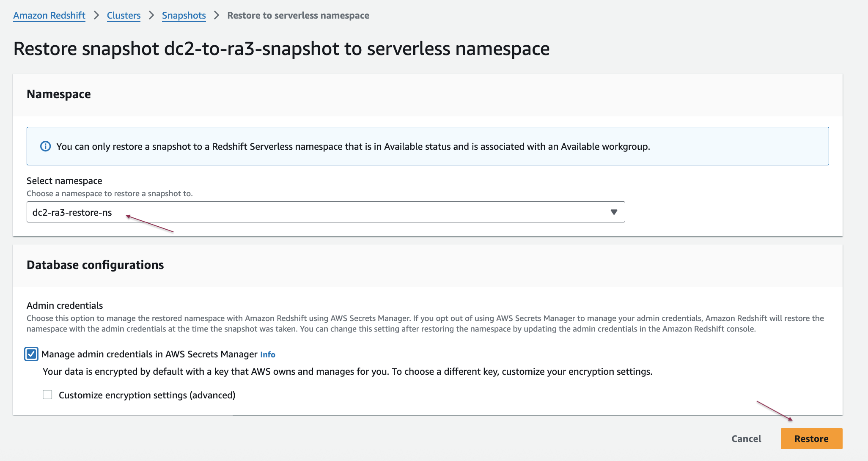Click the namespace dropdown's triangle arrow
Screen dimensions: 868x461
(x=614, y=212)
